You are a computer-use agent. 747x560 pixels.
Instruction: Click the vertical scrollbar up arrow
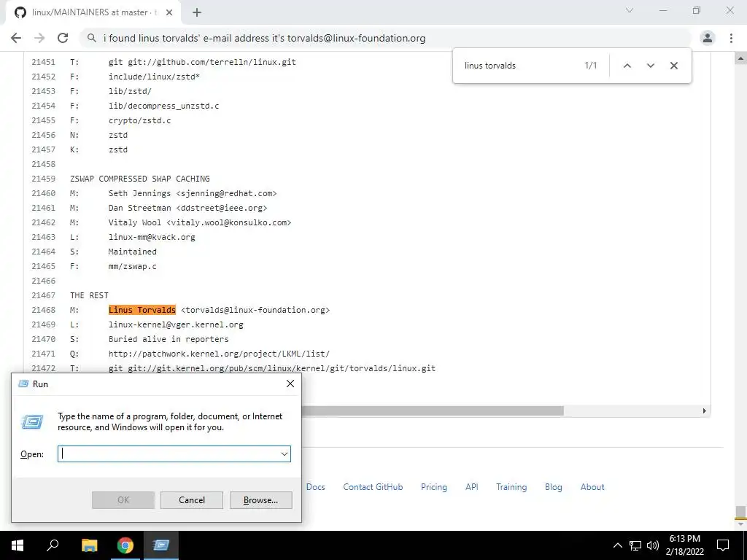(740, 59)
